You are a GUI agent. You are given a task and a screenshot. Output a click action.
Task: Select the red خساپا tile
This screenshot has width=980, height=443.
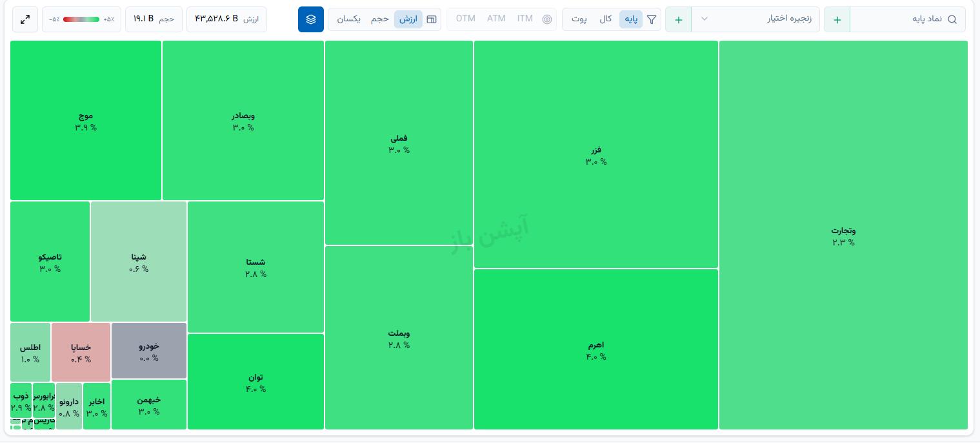[x=81, y=352]
